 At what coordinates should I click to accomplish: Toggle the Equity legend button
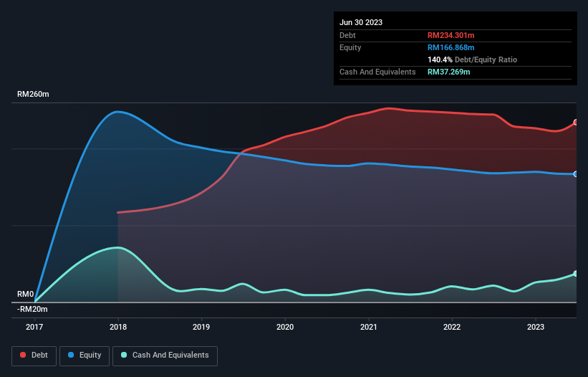pyautogui.click(x=85, y=355)
